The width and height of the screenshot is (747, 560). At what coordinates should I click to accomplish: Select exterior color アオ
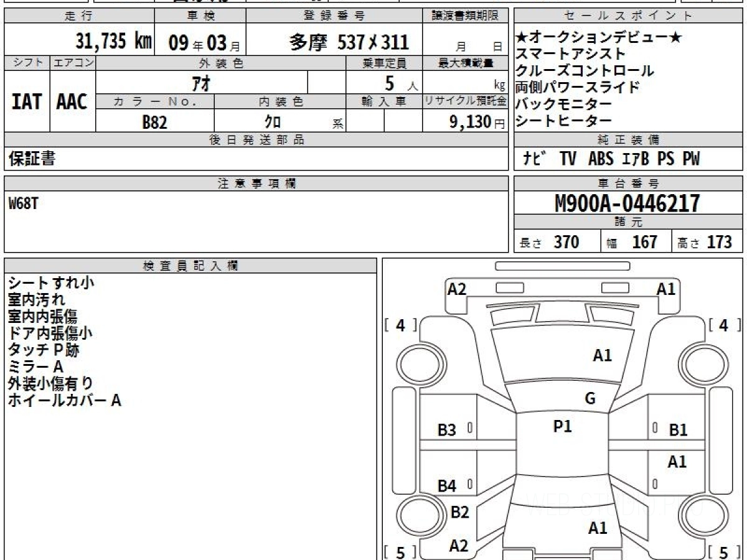pos(201,83)
